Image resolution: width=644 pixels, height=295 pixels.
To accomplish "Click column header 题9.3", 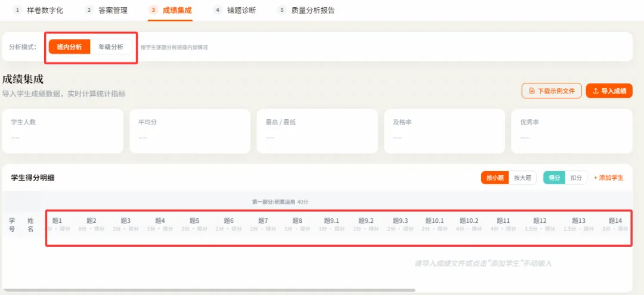I will pyautogui.click(x=401, y=221).
